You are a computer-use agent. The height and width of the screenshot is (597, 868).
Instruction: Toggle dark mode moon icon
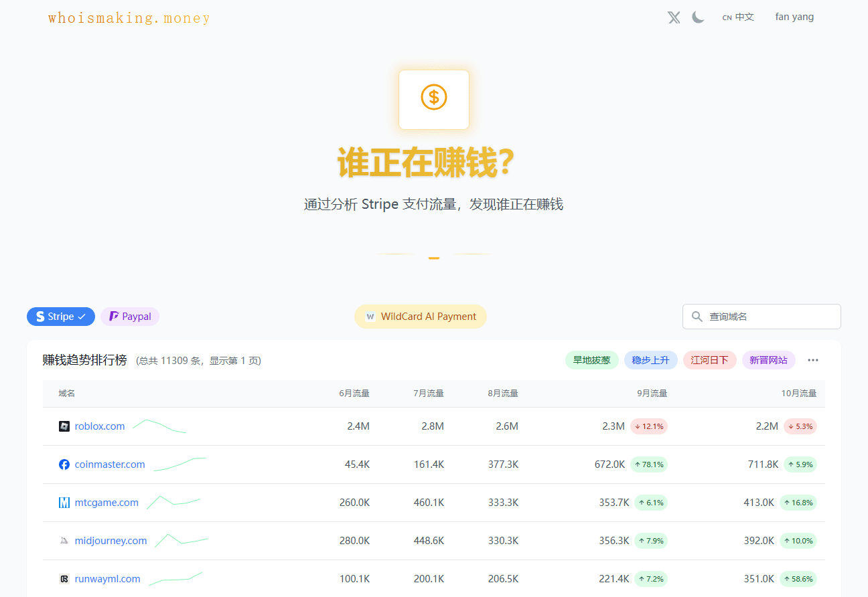click(698, 17)
